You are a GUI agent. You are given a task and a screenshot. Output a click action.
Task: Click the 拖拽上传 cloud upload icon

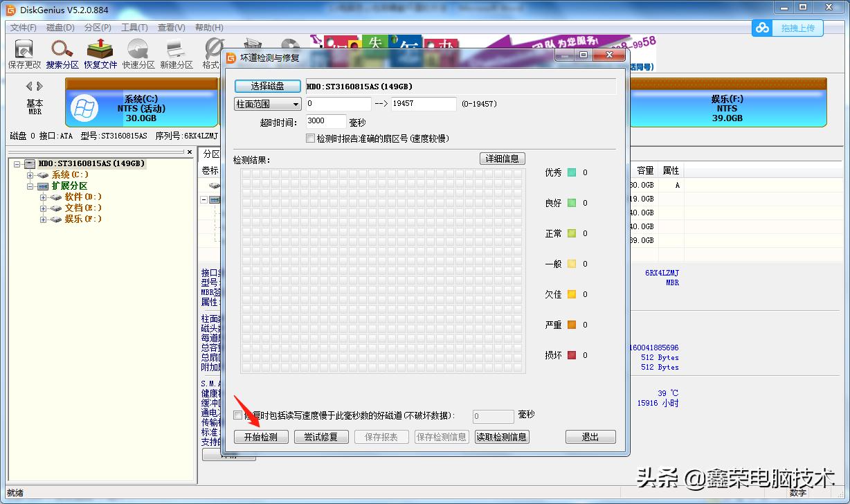click(x=762, y=28)
